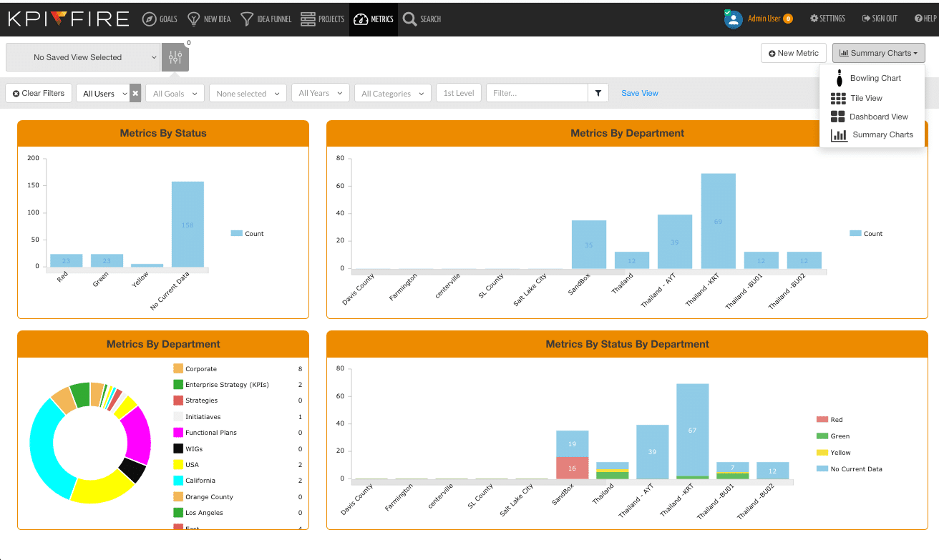The image size is (939, 560).
Task: Click the New Metric button
Action: (x=794, y=53)
